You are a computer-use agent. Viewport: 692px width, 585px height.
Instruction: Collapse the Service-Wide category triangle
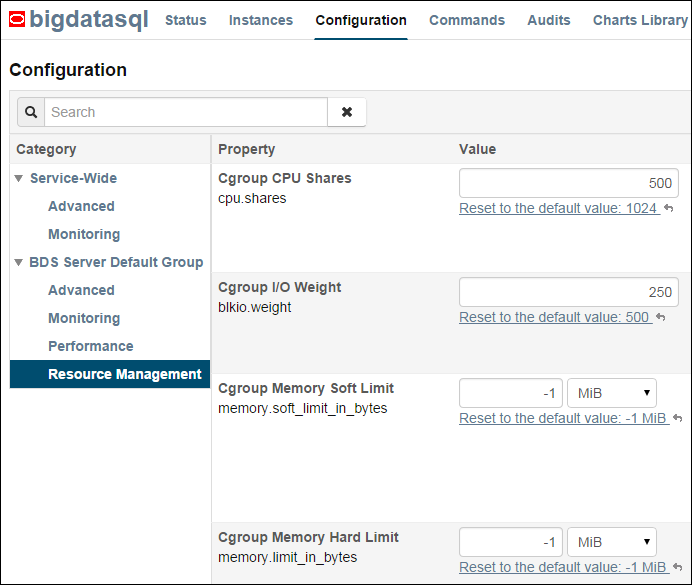(x=19, y=178)
